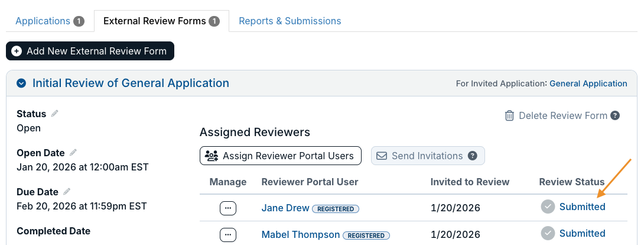Click Mabel Thompson's invited date 1/20/2026
The width and height of the screenshot is (644, 245).
455,235
